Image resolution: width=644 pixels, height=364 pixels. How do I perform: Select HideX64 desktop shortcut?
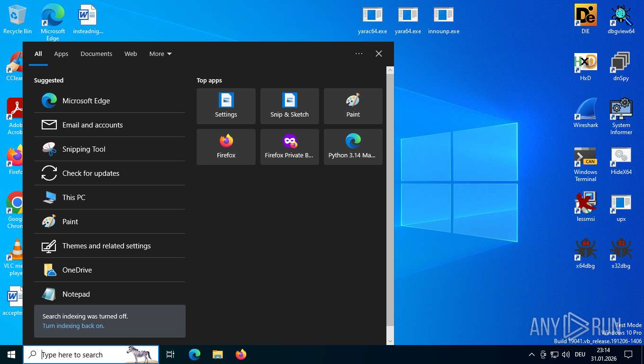[x=621, y=160]
